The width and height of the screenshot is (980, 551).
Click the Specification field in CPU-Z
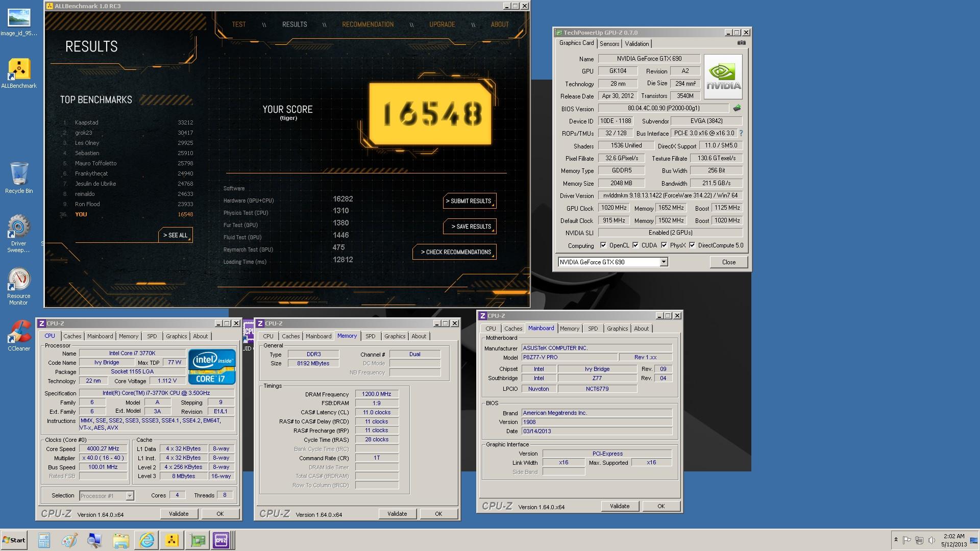[x=156, y=393]
